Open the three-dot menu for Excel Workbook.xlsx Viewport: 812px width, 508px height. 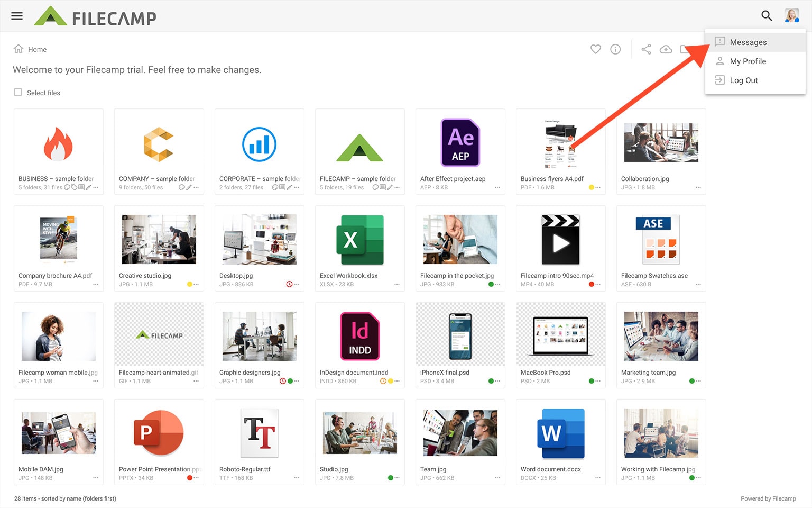point(397,284)
